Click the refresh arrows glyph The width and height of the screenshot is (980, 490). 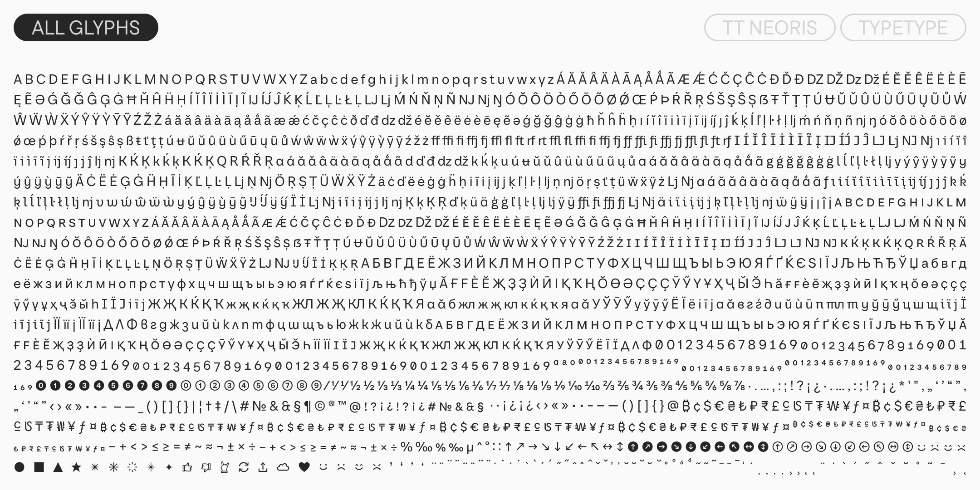pos(244,467)
